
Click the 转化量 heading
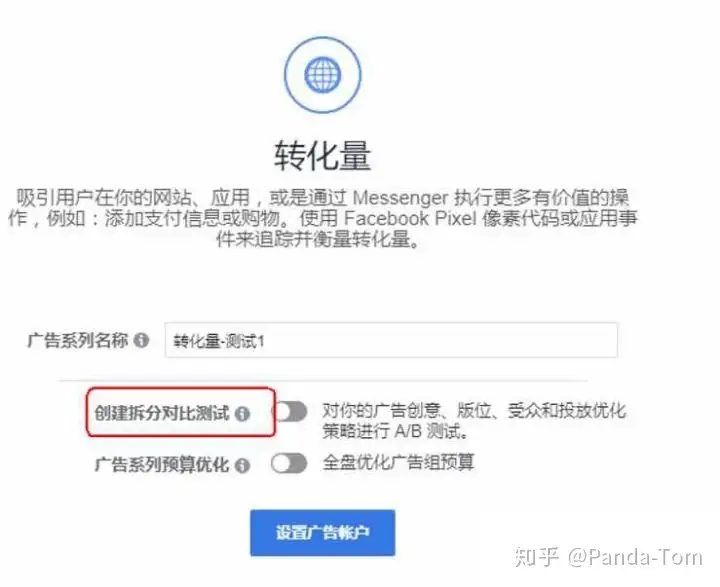(322, 156)
